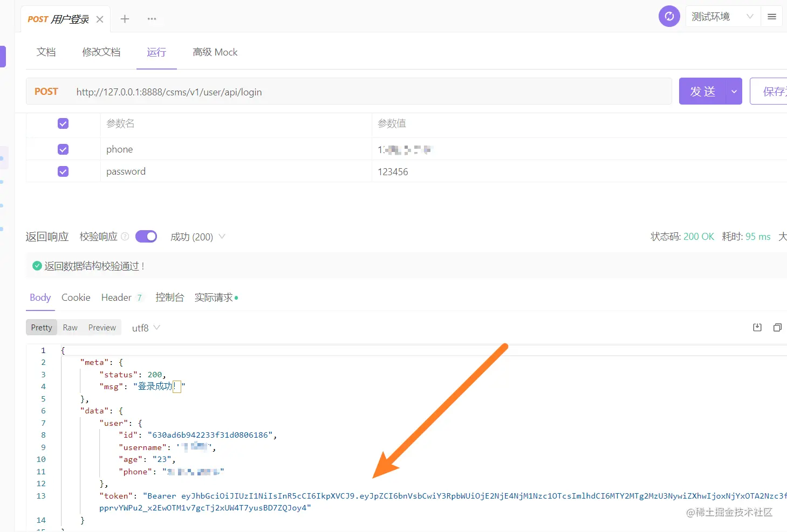Viewport: 787px width, 532px height.
Task: Click the download response icon
Action: coord(757,327)
